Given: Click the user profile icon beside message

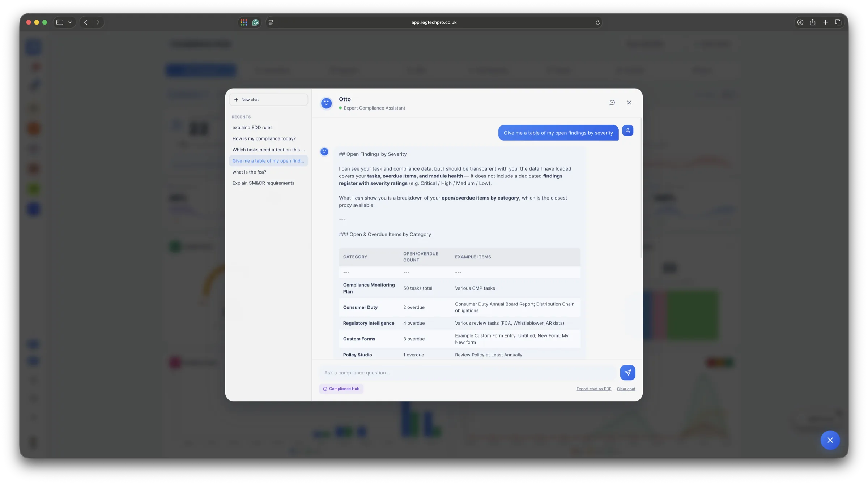Looking at the screenshot, I should click(627, 130).
